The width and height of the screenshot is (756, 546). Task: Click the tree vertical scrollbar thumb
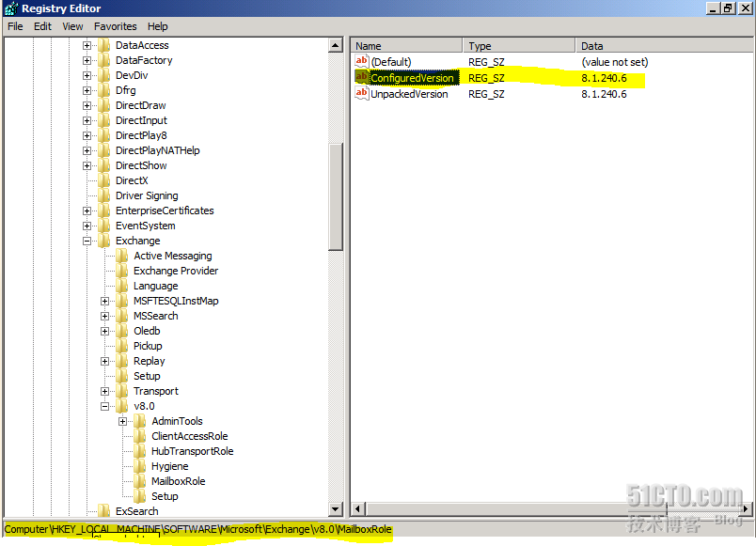point(335,196)
